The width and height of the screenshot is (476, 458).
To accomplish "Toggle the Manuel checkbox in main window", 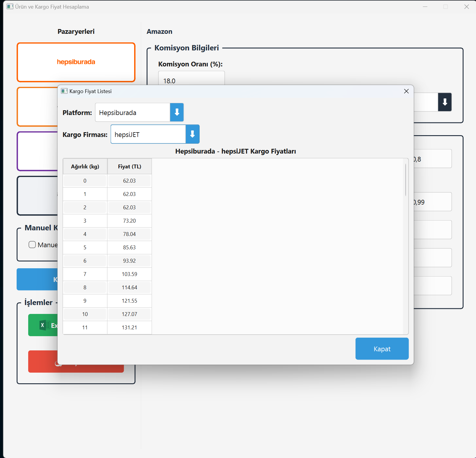I will click(32, 245).
